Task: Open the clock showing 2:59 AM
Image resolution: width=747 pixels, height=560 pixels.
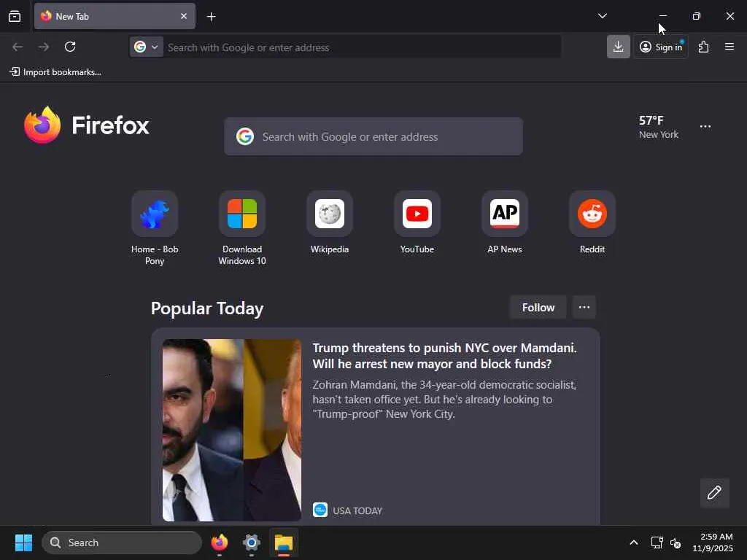Action: click(713, 542)
